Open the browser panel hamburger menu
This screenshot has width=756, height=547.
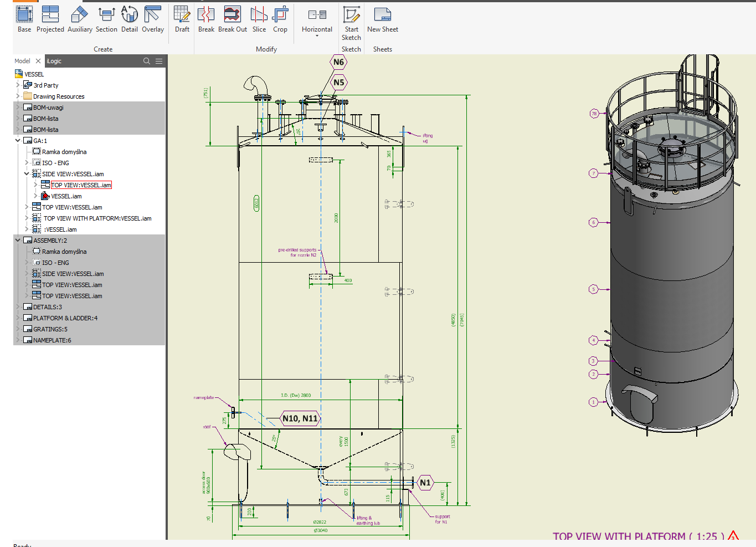coord(159,61)
